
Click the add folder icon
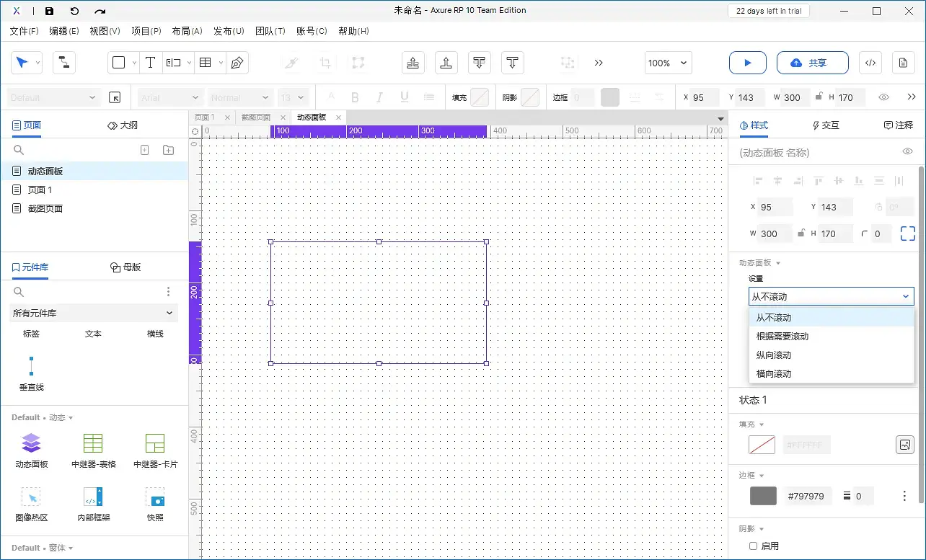(x=168, y=150)
